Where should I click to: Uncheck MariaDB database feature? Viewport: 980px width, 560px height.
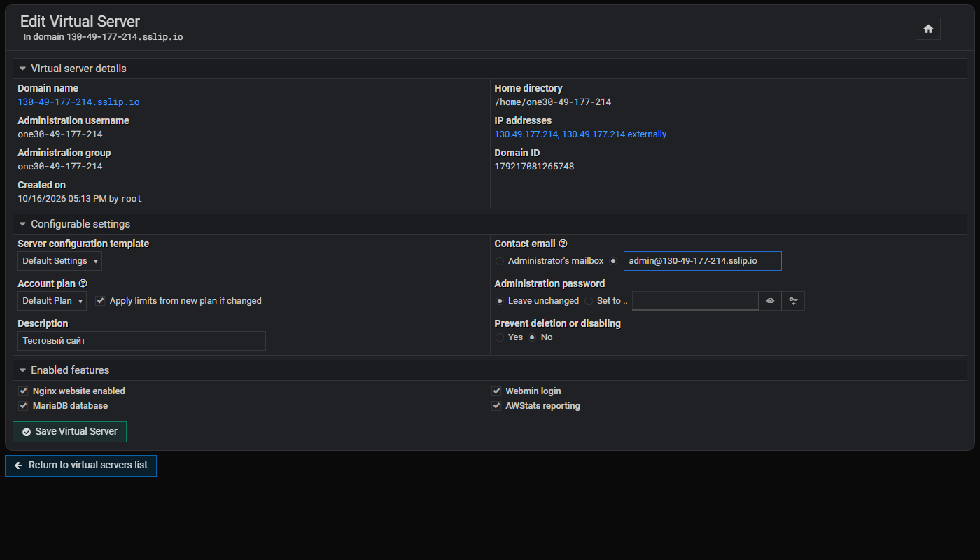pos(23,406)
